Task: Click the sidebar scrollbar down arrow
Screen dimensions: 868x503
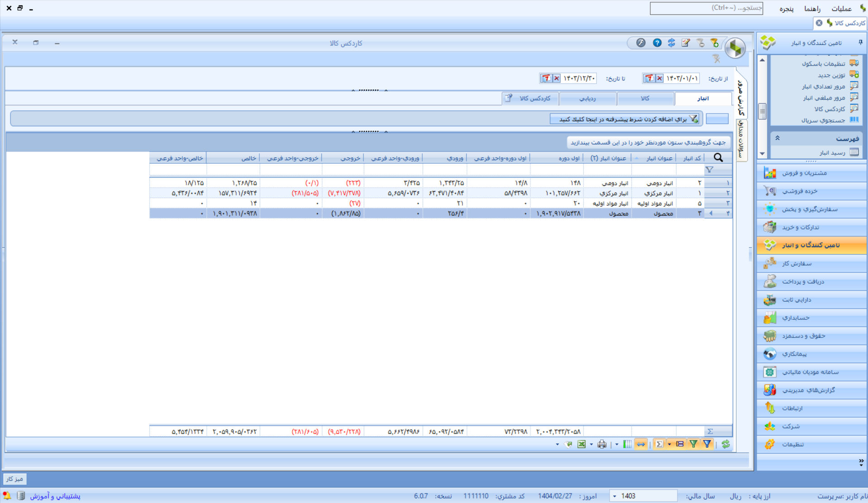Action: (x=763, y=154)
